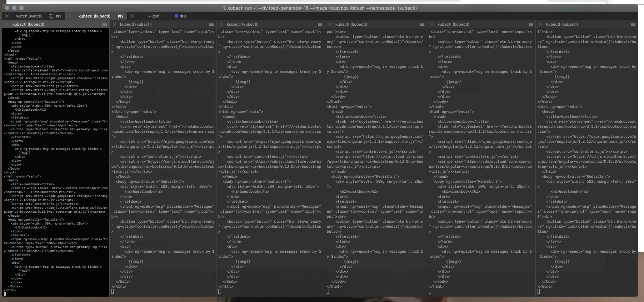Viewport: 644px width, 302px height.
Task: Click the red close window button
Action: point(7,8)
